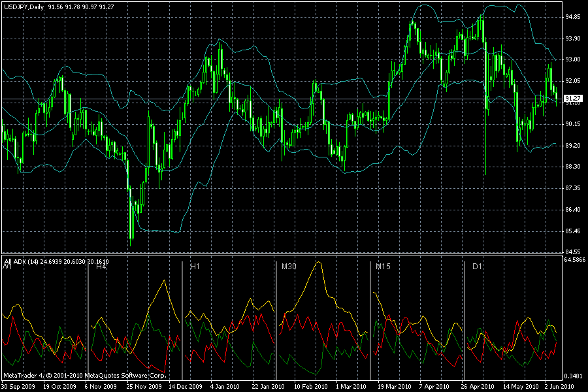Click the 6 Nov 2009 date label
The height and width of the screenshot is (392, 588).
coord(101,386)
